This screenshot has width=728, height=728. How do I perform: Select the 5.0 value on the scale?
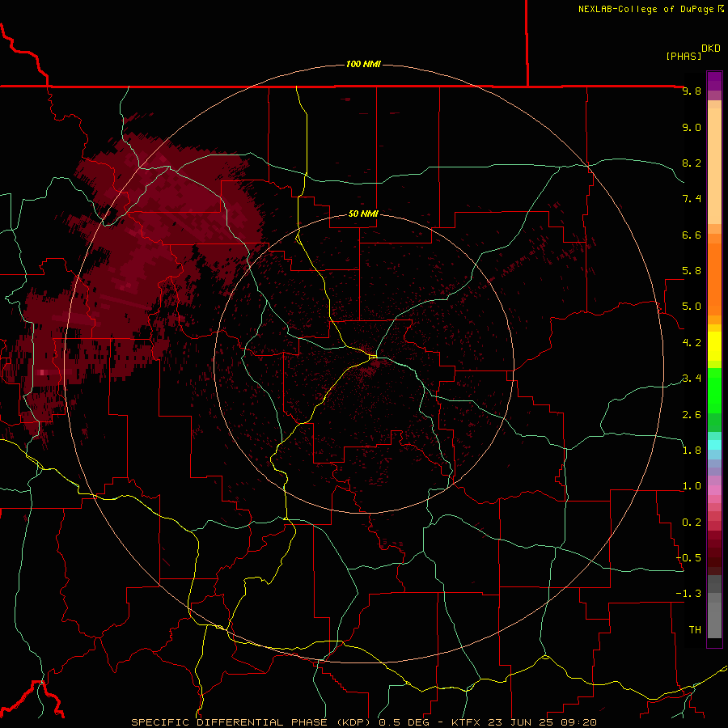click(692, 307)
